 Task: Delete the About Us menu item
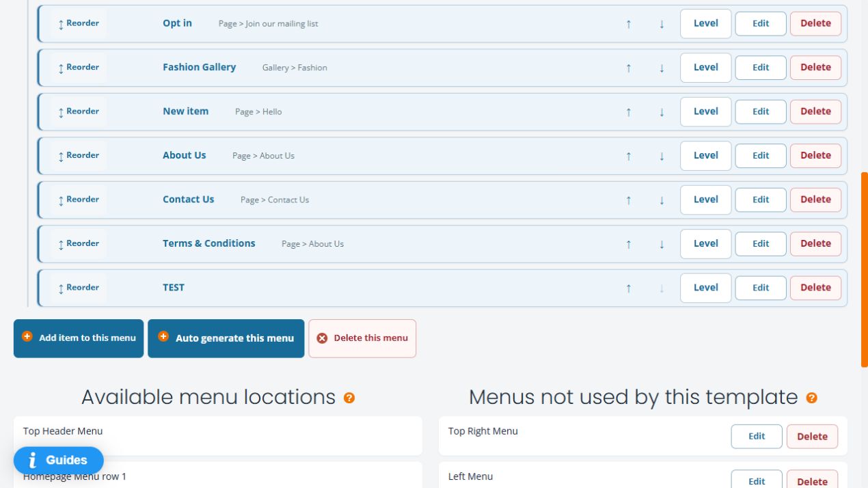click(x=815, y=156)
